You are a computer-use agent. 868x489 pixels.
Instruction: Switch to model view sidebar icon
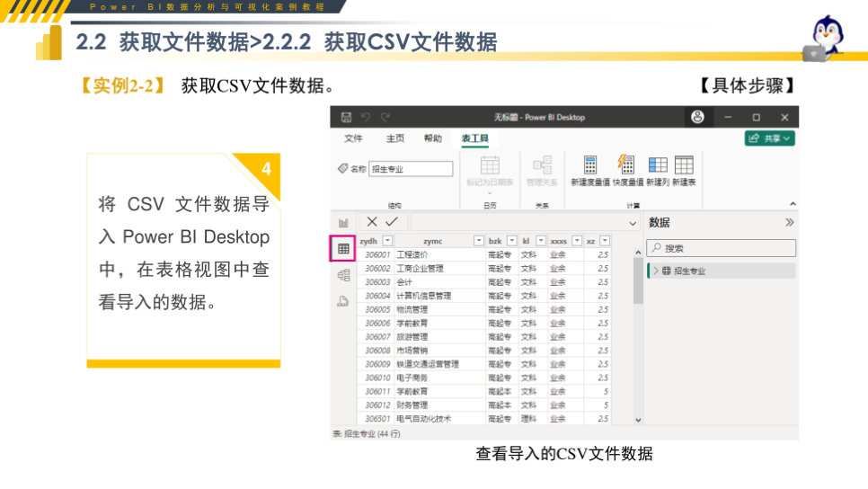343,275
